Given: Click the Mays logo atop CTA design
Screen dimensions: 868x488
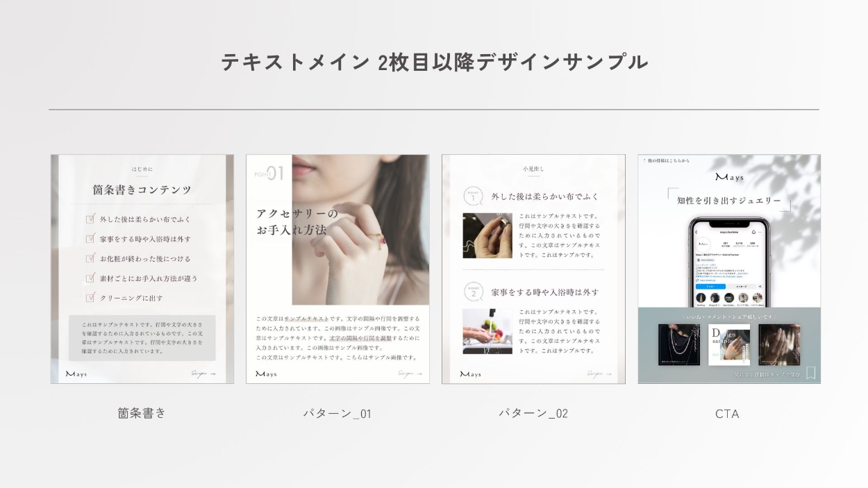Looking at the screenshot, I should (x=729, y=178).
